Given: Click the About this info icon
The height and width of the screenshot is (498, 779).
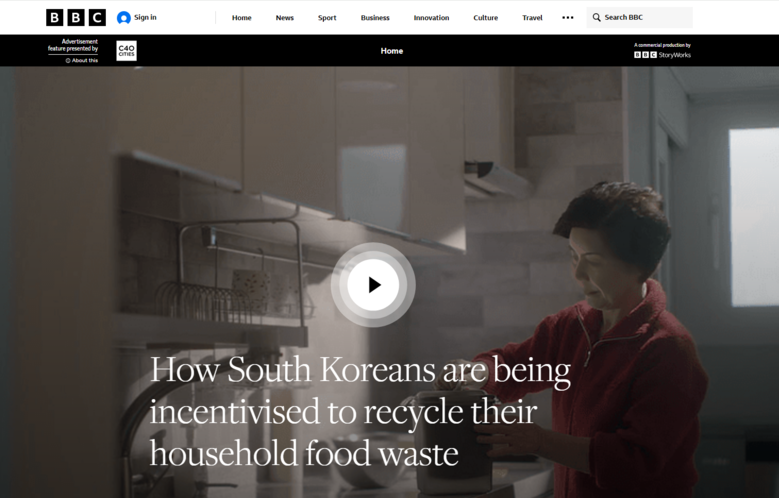Looking at the screenshot, I should [68, 61].
